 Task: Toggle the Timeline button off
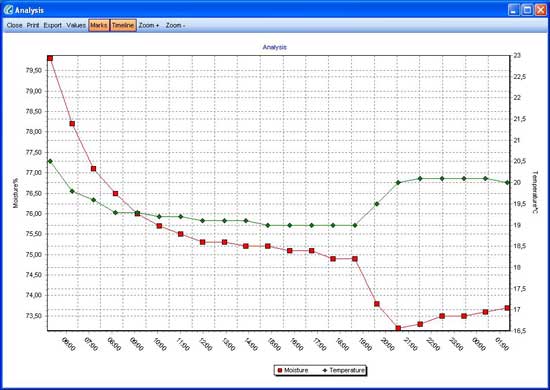coord(123,25)
